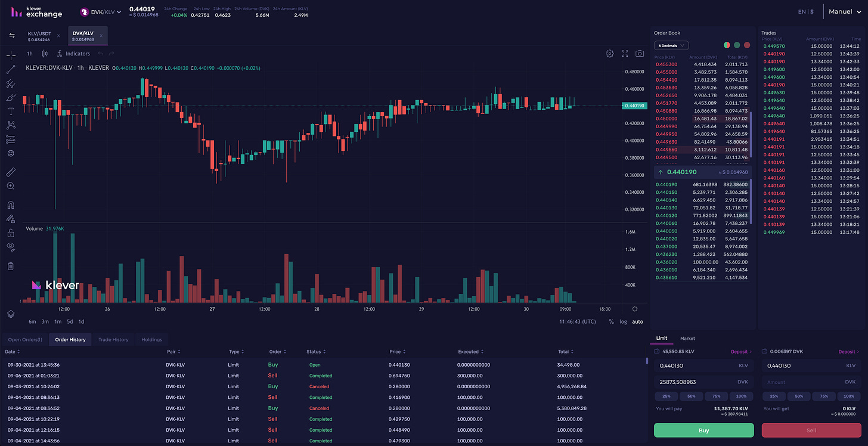Sort order history by Price column
This screenshot has width=868, height=446.
tap(397, 352)
